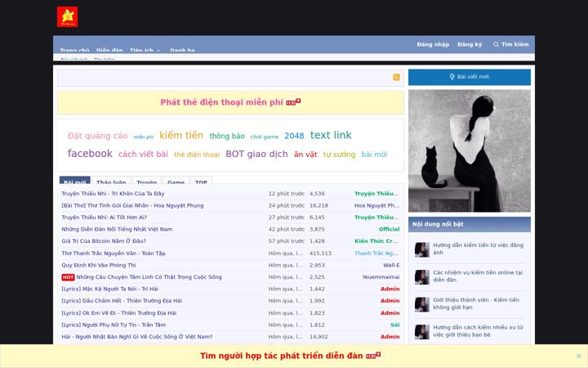Viewport: 588px width, 368px height.
Task: Open Danh bạ in navigation bar
Action: tap(182, 50)
